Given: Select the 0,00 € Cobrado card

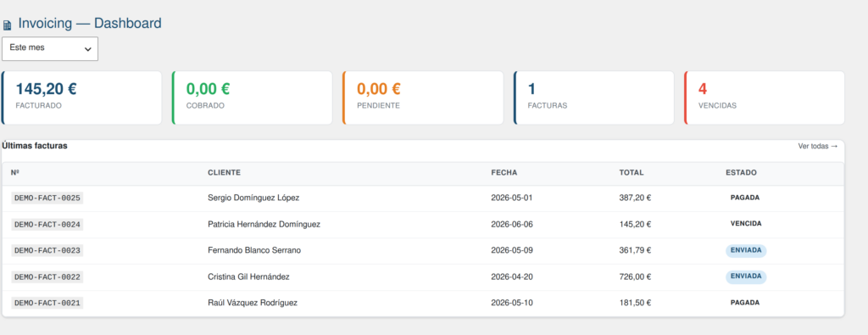Looking at the screenshot, I should point(252,98).
